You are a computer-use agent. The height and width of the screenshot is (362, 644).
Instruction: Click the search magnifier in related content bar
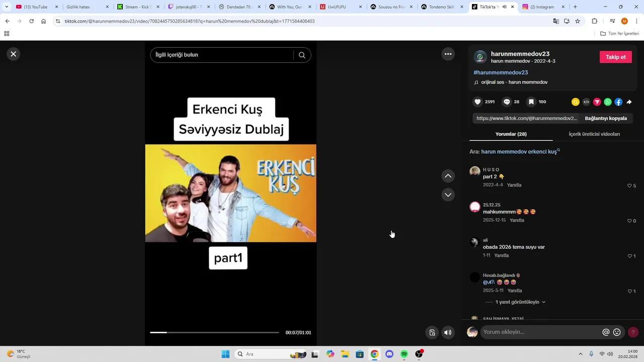click(302, 55)
